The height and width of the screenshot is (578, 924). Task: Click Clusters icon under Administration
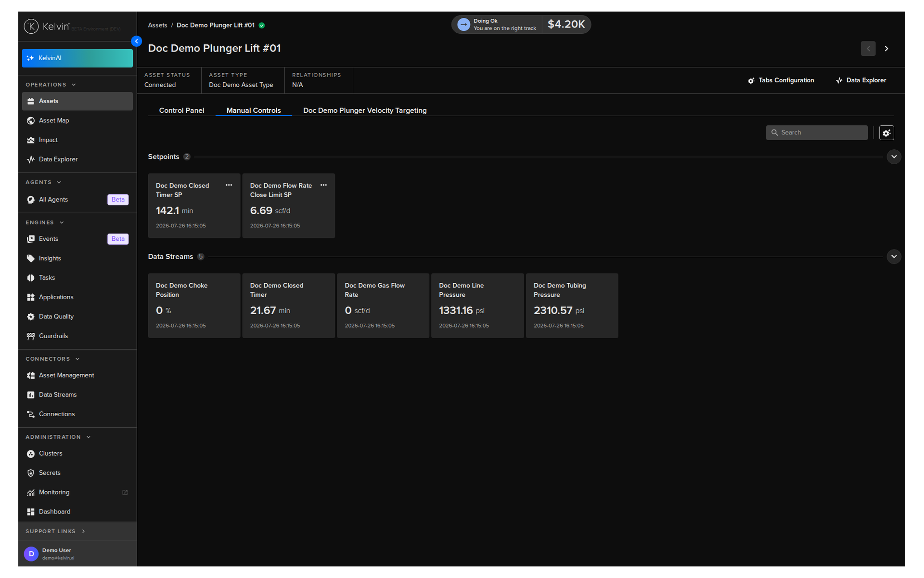click(x=31, y=454)
